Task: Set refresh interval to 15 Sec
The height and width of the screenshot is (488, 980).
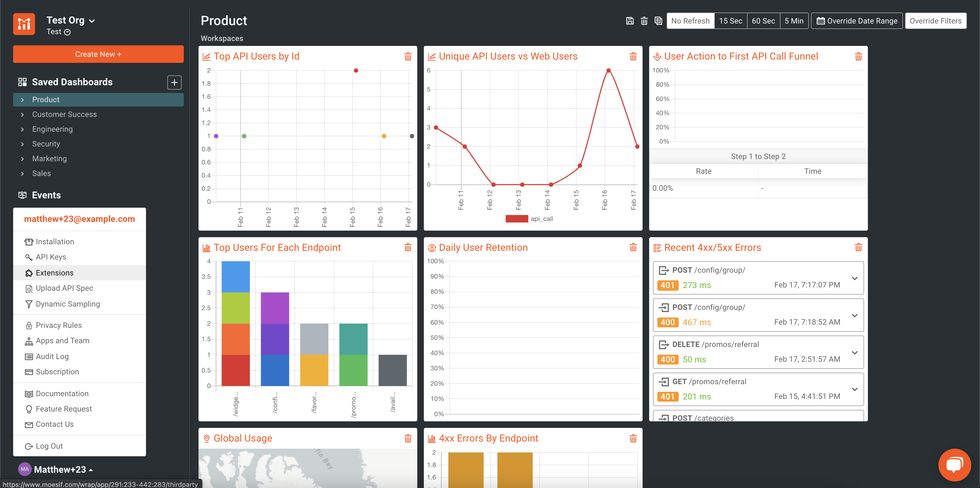Action: [730, 21]
